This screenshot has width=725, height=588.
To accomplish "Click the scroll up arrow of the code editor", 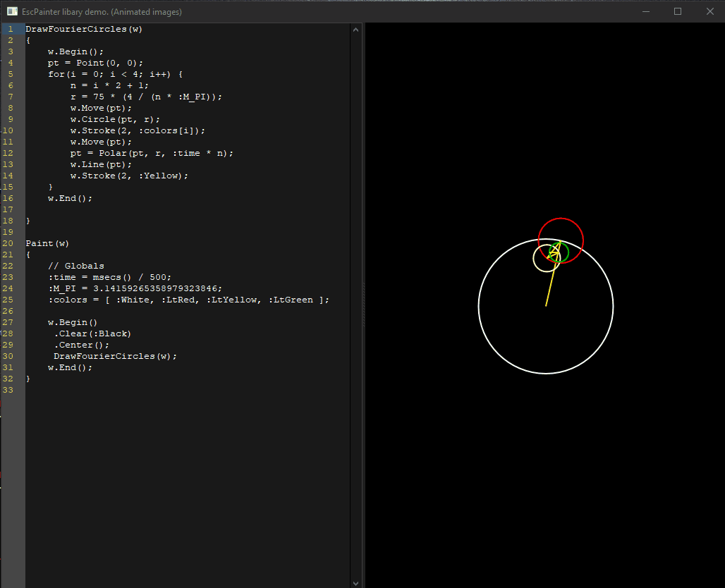I will point(355,30).
